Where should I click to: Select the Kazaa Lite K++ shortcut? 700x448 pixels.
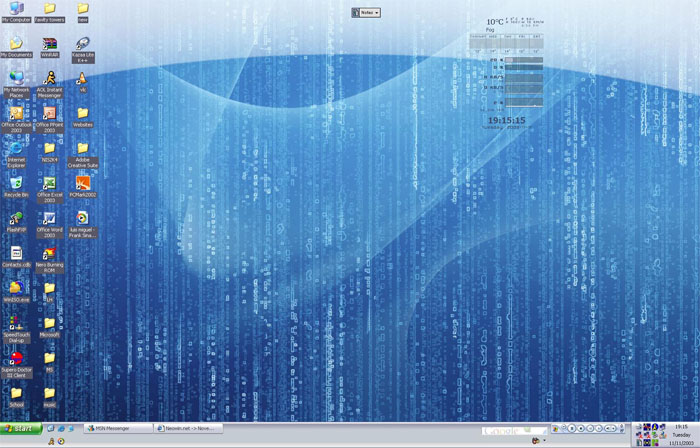83,49
